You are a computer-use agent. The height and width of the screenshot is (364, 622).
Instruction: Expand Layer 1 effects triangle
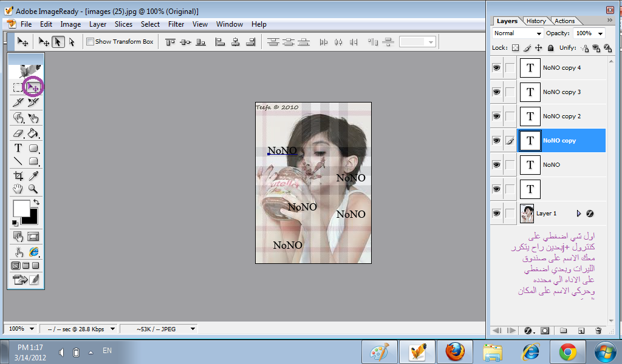coord(578,214)
